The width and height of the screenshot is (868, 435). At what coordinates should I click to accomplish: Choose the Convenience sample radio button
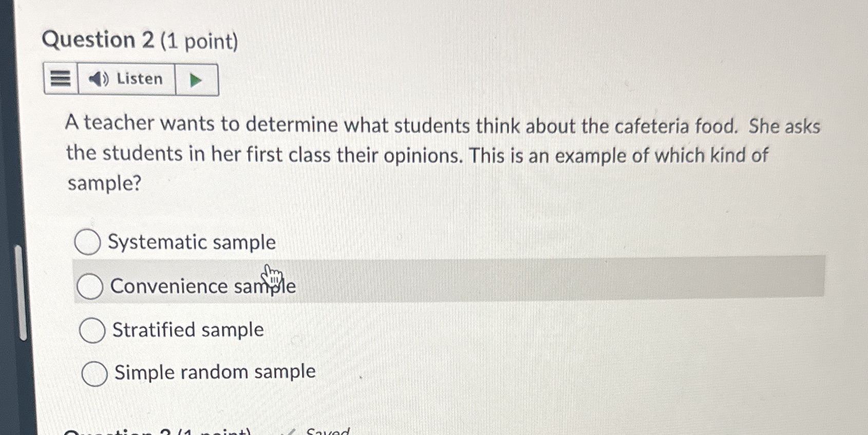(90, 286)
